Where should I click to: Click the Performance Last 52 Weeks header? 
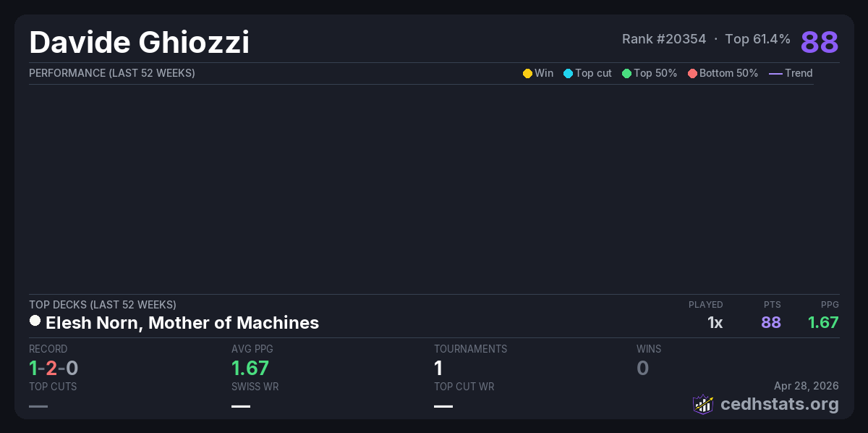(x=112, y=73)
